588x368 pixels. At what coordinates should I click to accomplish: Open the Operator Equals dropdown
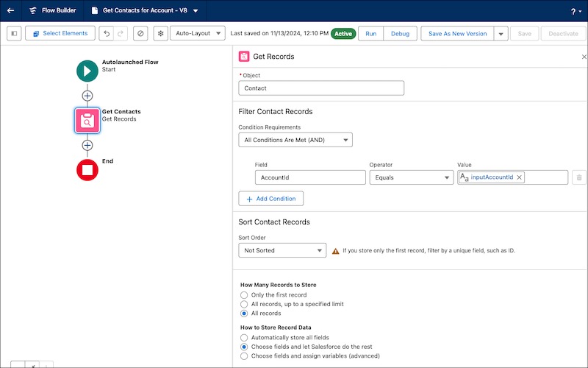coord(412,177)
